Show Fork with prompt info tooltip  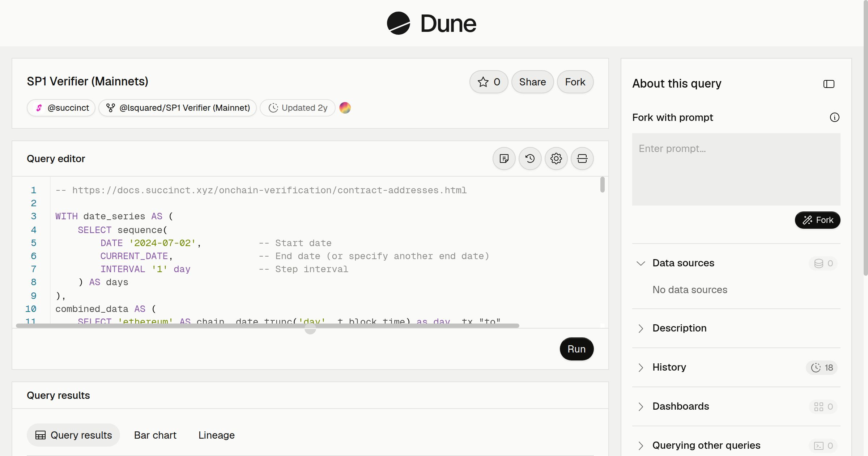pyautogui.click(x=834, y=117)
